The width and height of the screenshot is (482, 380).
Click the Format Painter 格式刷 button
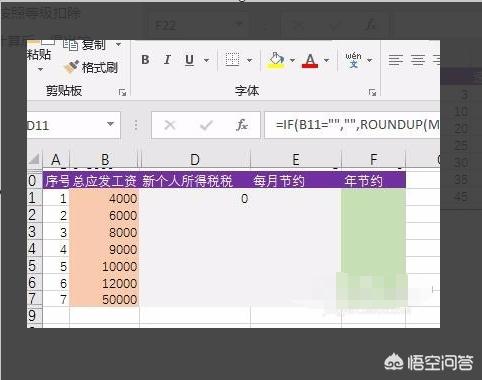pyautogui.click(x=91, y=68)
